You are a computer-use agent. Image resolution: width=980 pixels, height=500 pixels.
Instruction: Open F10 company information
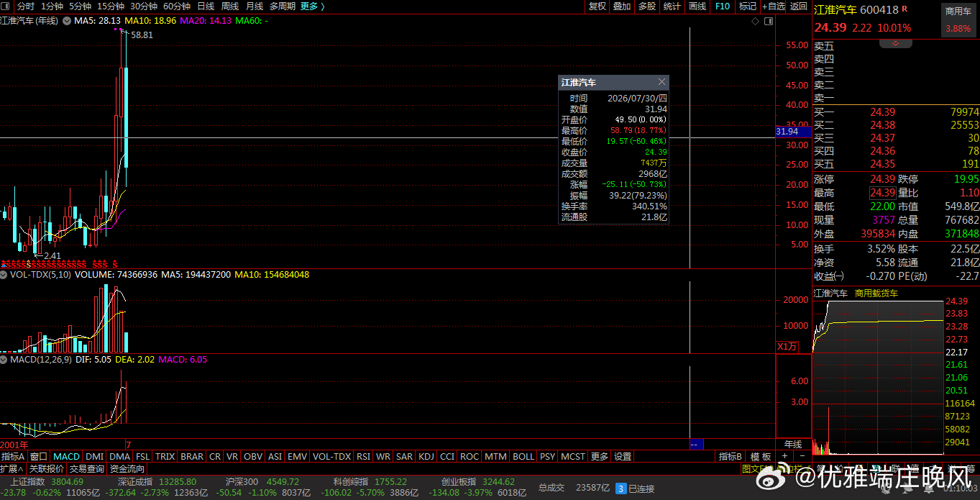pyautogui.click(x=723, y=6)
